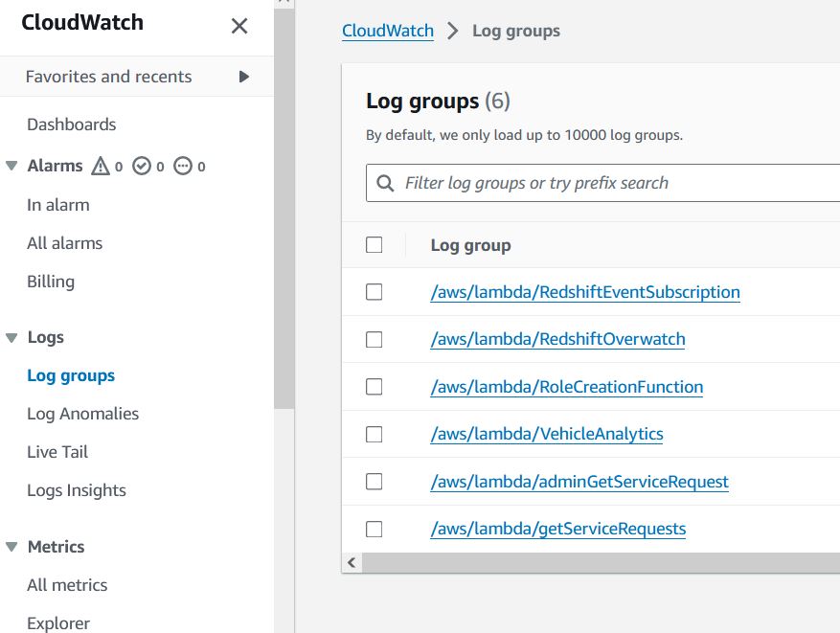
Task: Open Billing alarms page
Action: click(51, 282)
